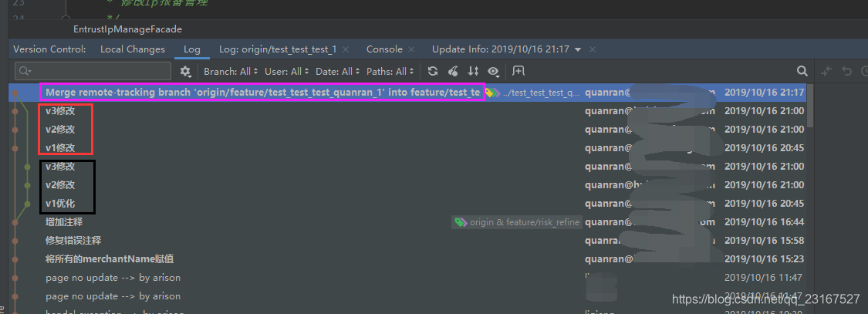This screenshot has height=314, width=868.
Task: Click the 2019/10/16 15:58 date cell
Action: tap(764, 241)
